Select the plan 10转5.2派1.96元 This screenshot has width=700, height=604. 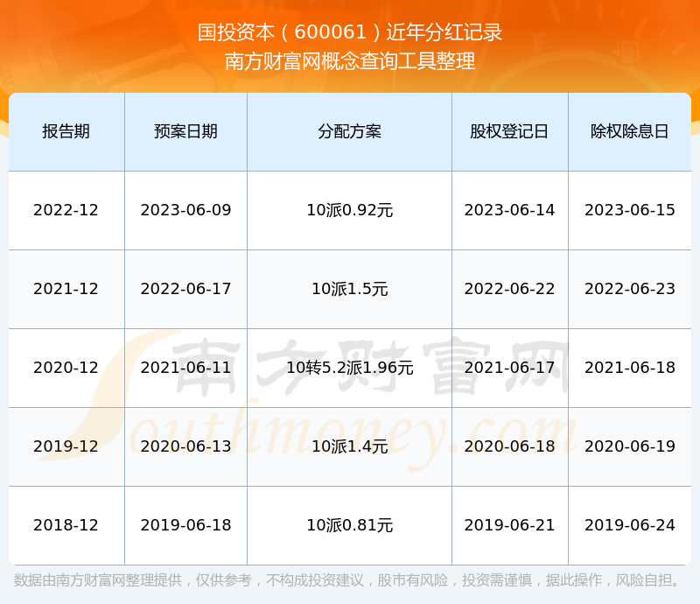tap(349, 368)
